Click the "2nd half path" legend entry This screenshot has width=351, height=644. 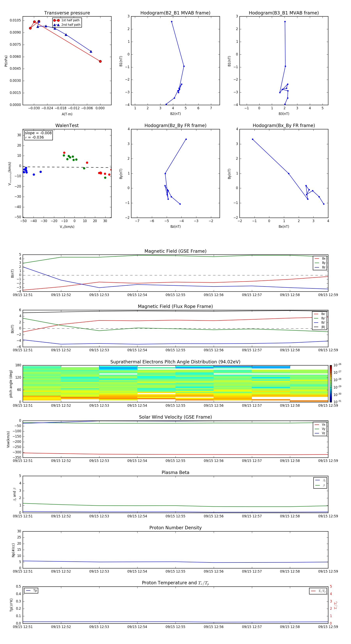click(67, 25)
